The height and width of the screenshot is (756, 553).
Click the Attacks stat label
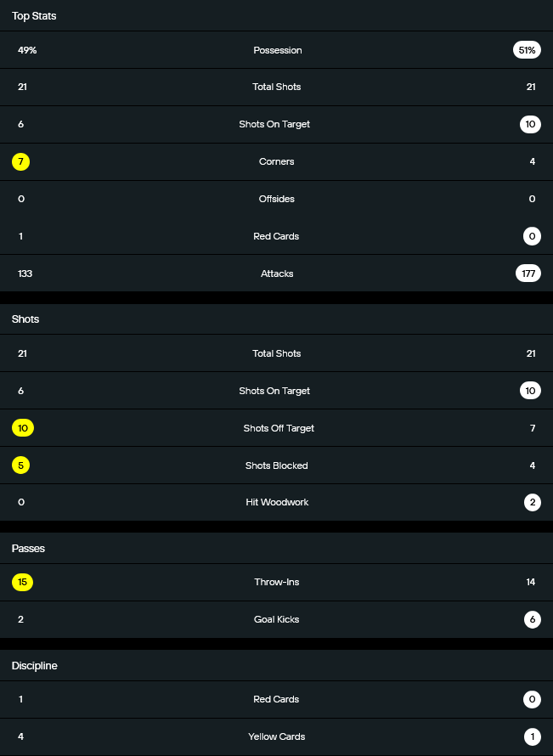pos(277,274)
